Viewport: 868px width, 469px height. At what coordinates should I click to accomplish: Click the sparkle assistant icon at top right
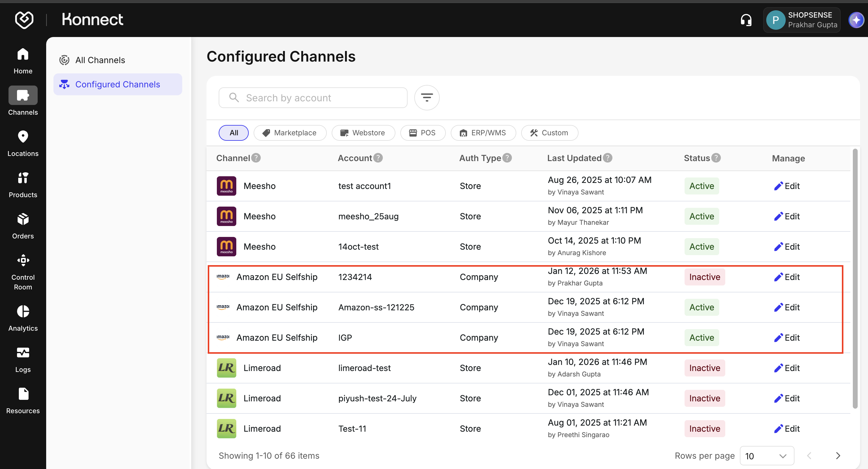tap(856, 20)
